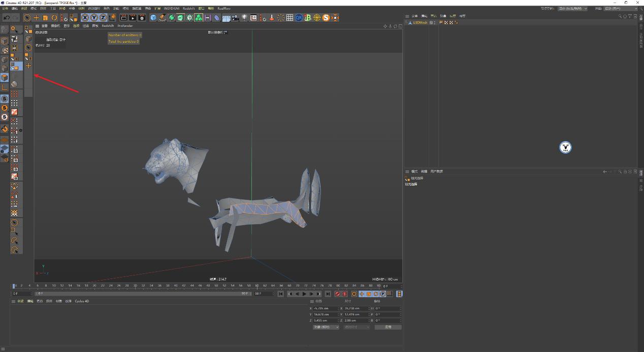Toggle the X axis lock
Screen dimensions: 644x352
85,18
